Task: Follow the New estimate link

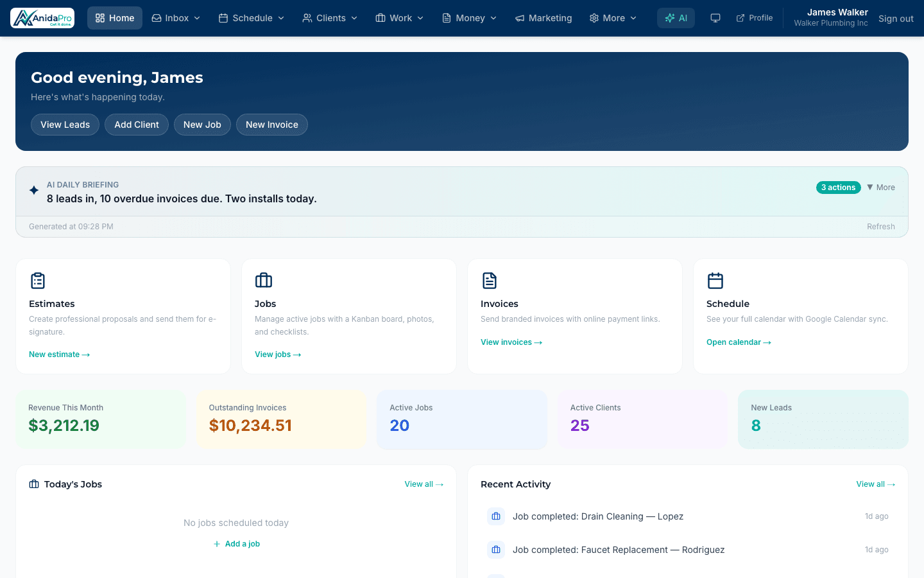Action: tap(60, 355)
